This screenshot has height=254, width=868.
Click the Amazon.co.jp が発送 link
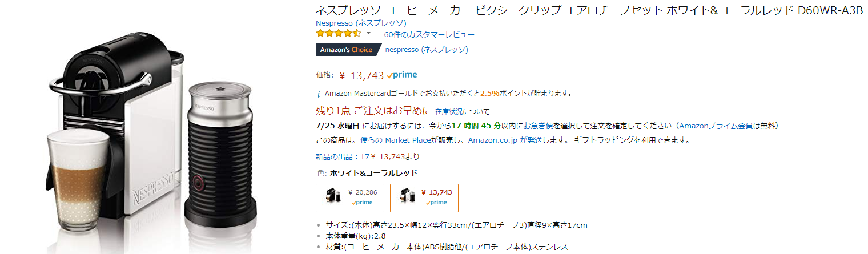[x=505, y=140]
